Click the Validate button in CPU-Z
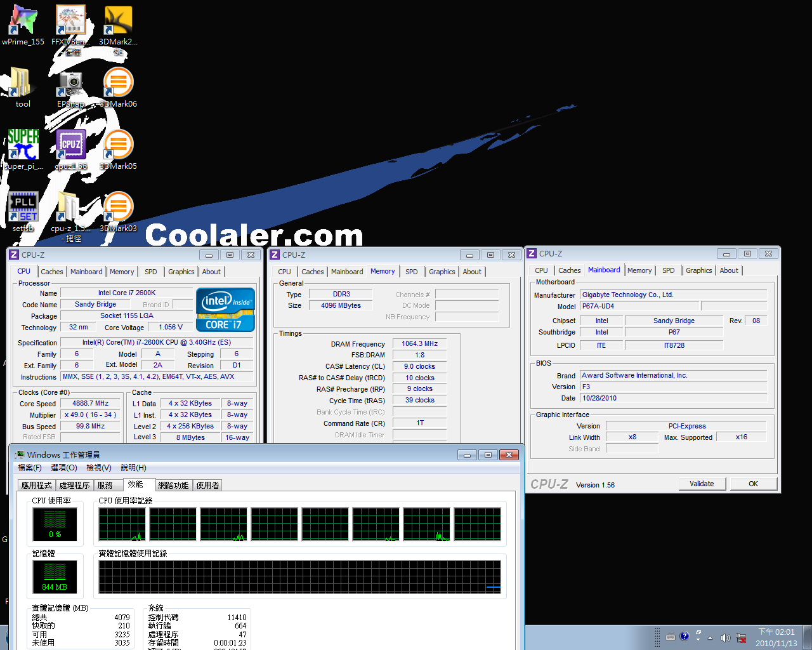 point(702,484)
